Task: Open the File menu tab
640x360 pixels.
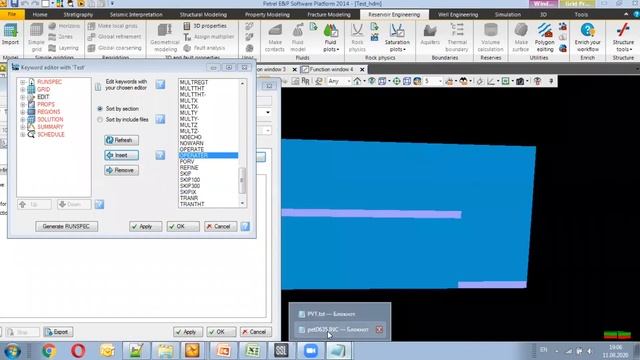Action: click(12, 14)
